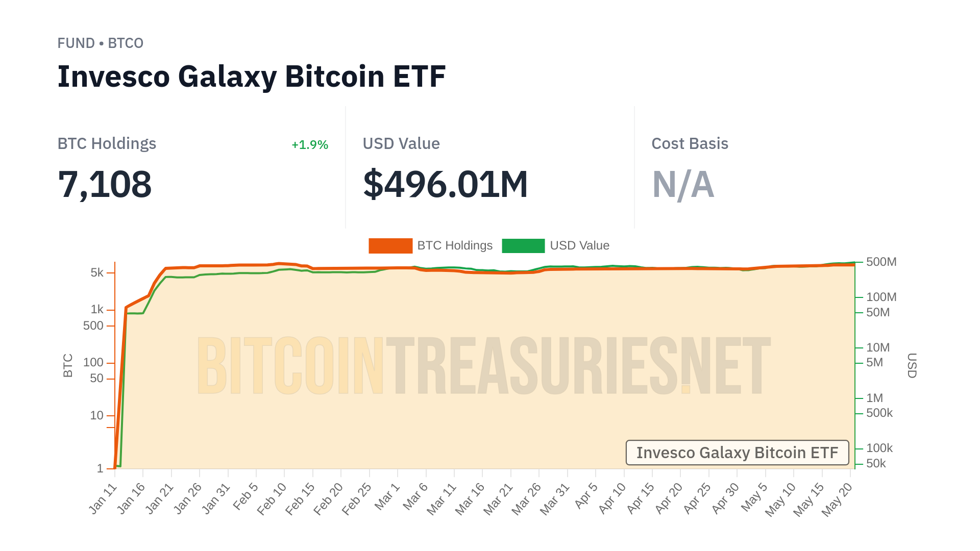Click the Invesco Galaxy Bitcoin ETF chart badge

737,453
